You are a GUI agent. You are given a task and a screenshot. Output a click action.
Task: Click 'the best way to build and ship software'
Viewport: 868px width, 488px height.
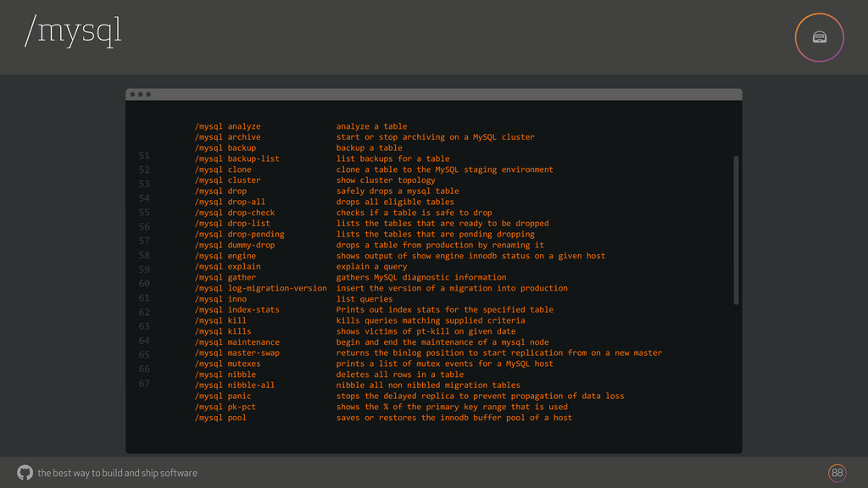click(x=117, y=473)
